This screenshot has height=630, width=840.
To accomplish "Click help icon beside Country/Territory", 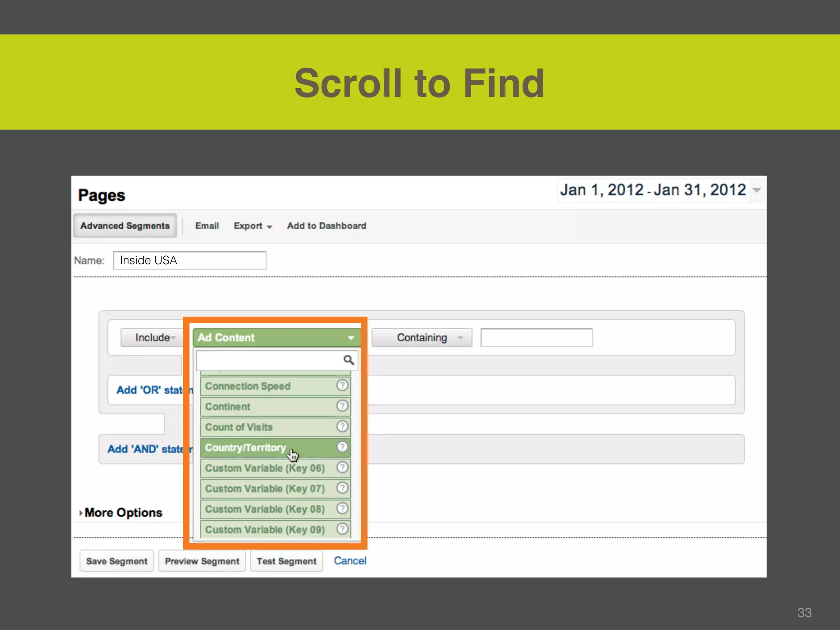I will pyautogui.click(x=342, y=447).
